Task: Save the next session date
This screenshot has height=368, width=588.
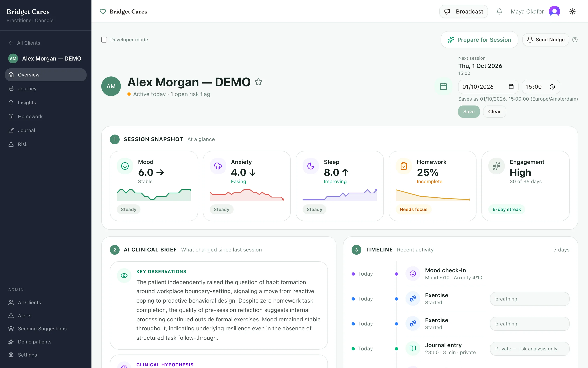Action: click(x=469, y=111)
